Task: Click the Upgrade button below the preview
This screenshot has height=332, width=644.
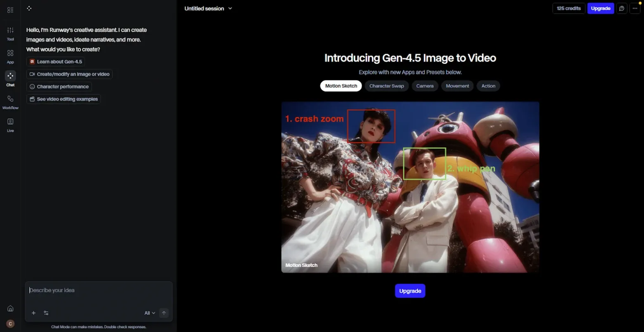Action: (410, 291)
